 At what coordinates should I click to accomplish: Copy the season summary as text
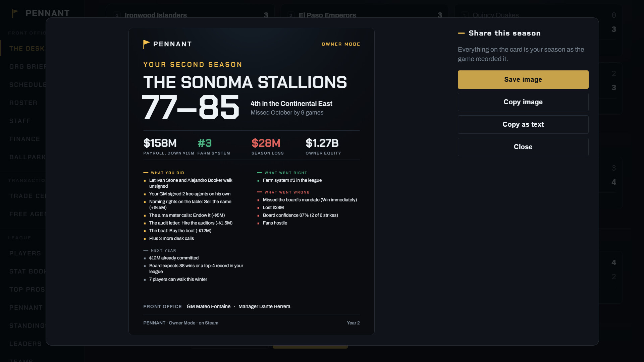click(x=523, y=124)
